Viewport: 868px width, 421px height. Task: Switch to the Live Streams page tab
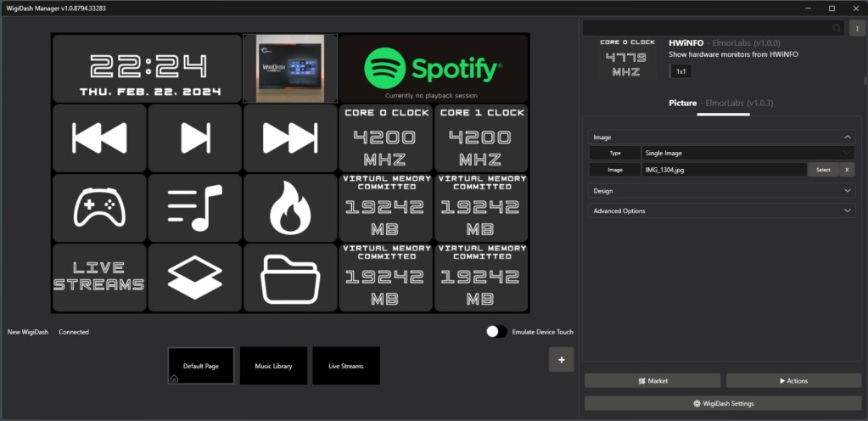click(x=345, y=366)
